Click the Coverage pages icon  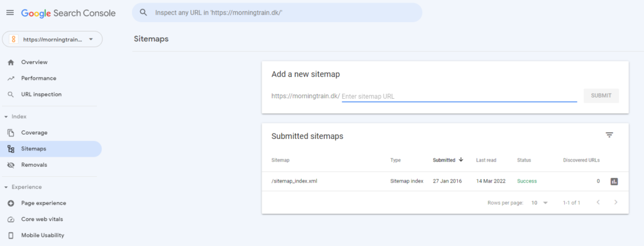point(11,133)
